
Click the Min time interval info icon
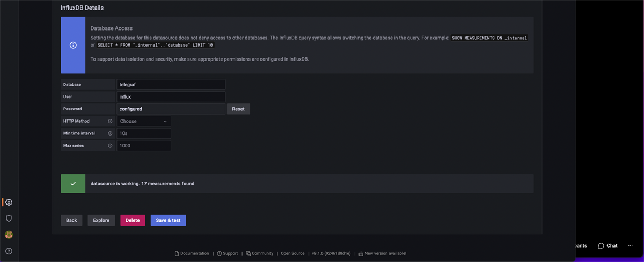pos(110,133)
